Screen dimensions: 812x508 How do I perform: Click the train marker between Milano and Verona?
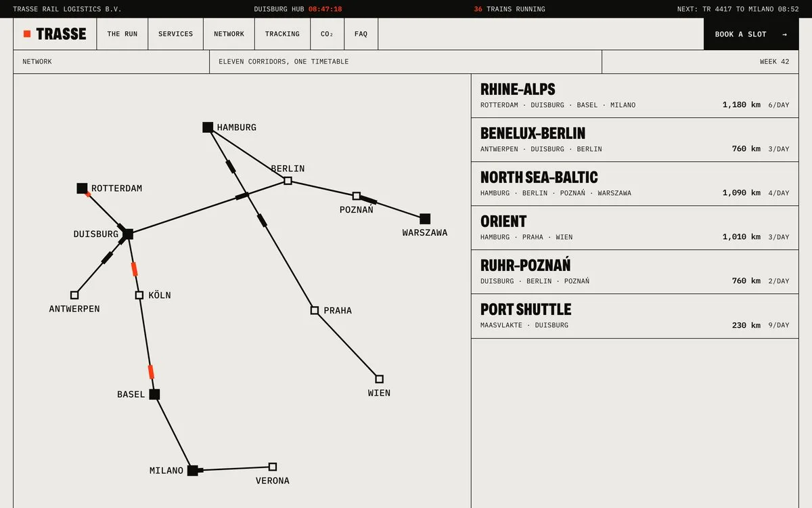[200, 469]
